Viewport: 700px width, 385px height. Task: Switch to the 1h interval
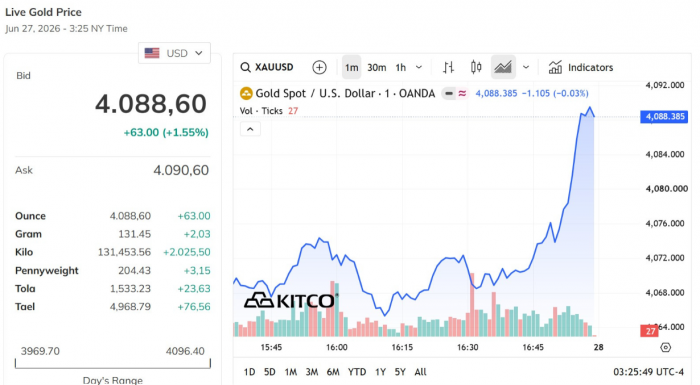(x=400, y=67)
